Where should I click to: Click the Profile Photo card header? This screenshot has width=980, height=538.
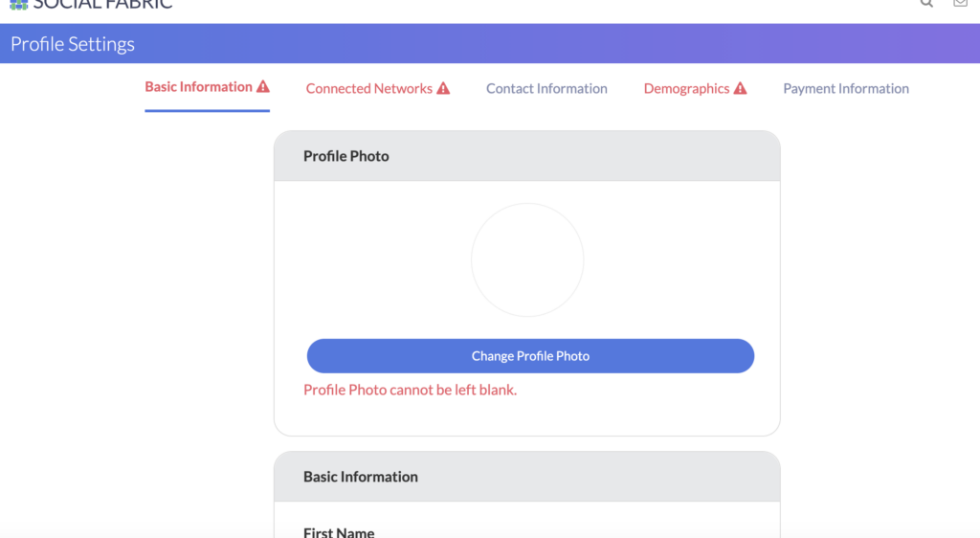click(527, 156)
